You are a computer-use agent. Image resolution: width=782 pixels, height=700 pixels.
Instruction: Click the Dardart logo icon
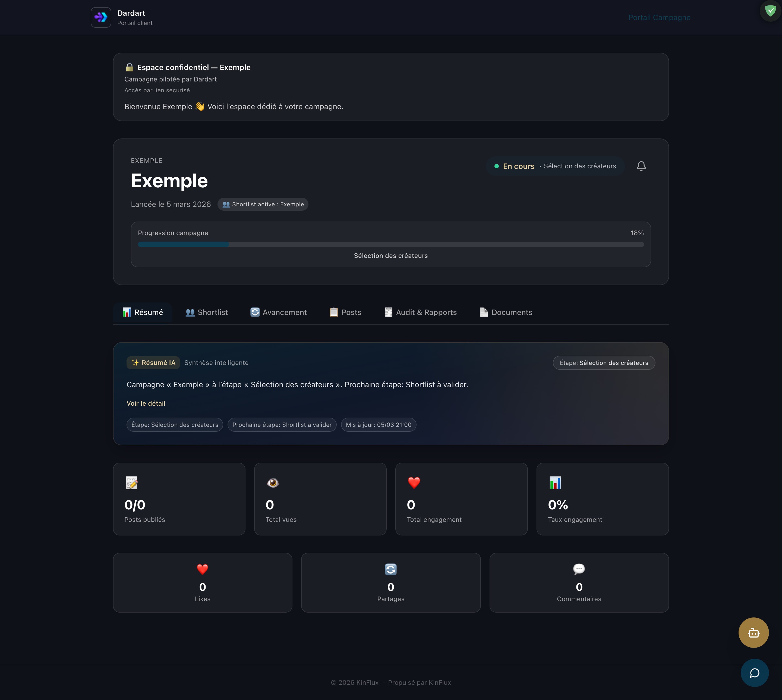[101, 17]
